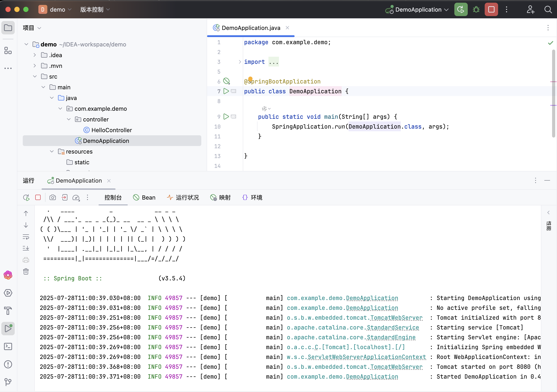Image resolution: width=557 pixels, height=392 pixels.
Task: Close the DemoApplication.java editor tab
Action: tap(287, 28)
